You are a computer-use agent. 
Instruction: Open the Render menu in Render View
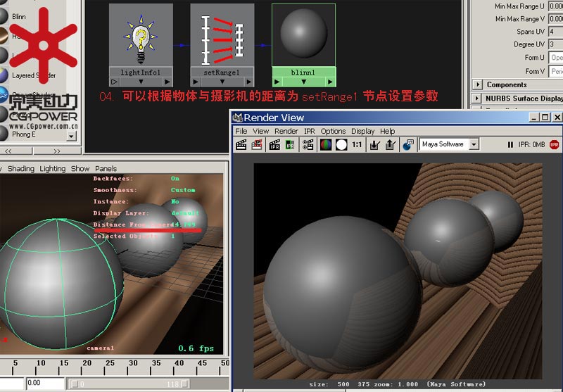pos(286,131)
